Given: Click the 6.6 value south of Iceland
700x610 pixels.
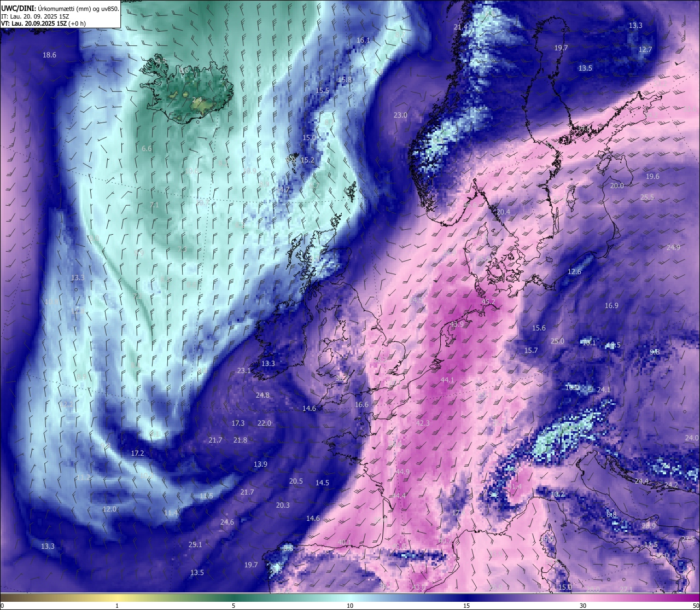Looking at the screenshot, I should coord(147,148).
